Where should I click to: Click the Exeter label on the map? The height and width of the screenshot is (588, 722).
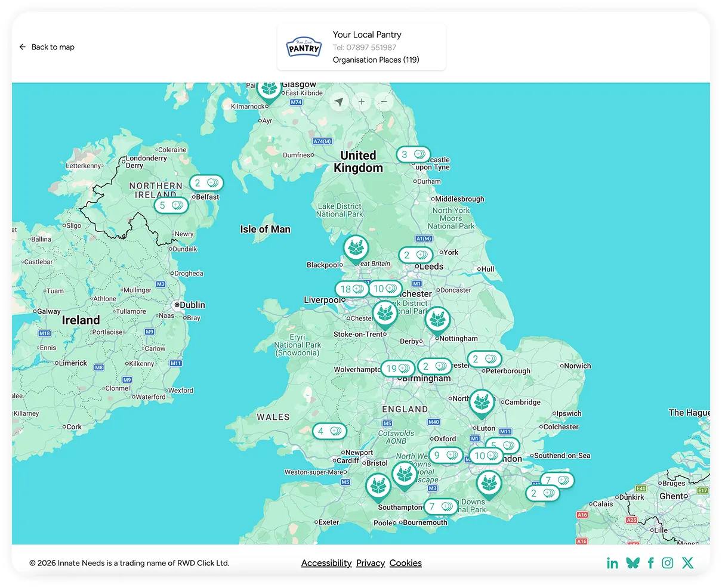(x=329, y=522)
